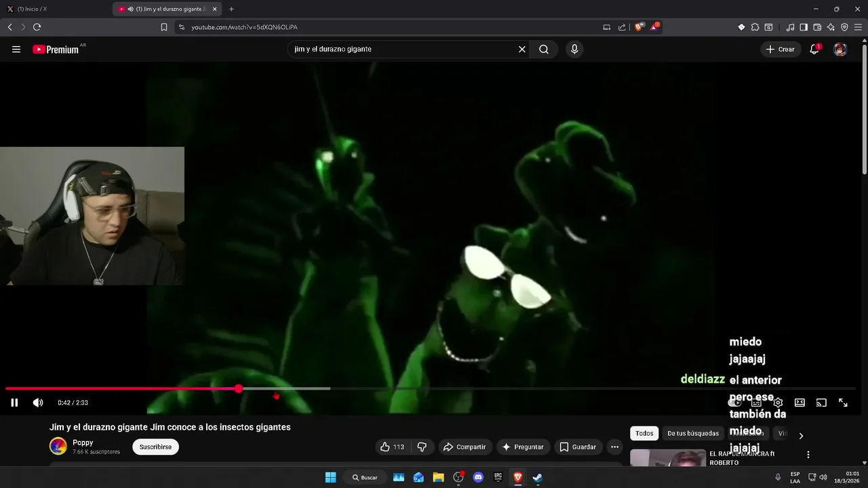Open a new browser tab

click(231, 9)
